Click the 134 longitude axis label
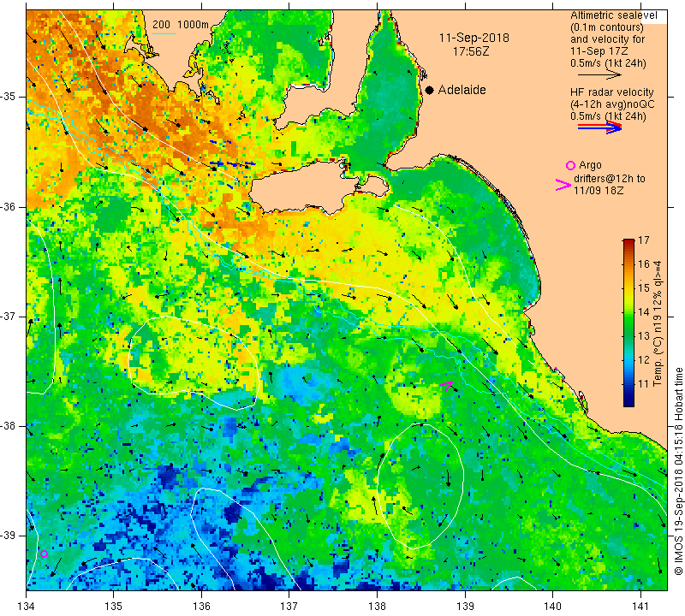Screen dimensions: 685x616 pyautogui.click(x=27, y=606)
